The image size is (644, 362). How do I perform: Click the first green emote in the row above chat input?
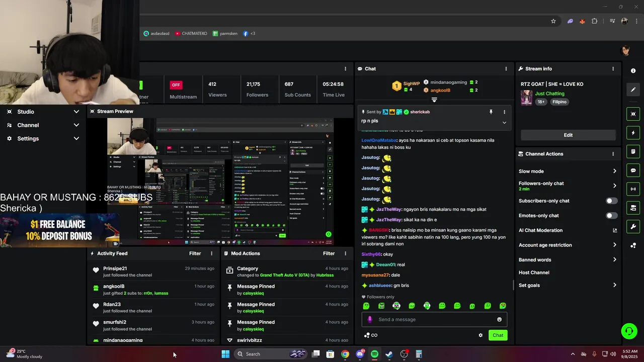click(x=366, y=306)
